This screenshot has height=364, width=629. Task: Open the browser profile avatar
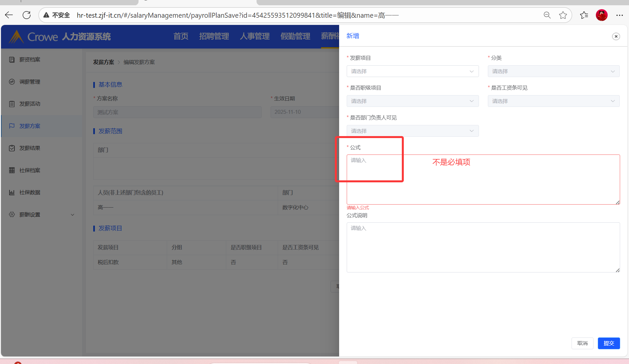point(602,15)
